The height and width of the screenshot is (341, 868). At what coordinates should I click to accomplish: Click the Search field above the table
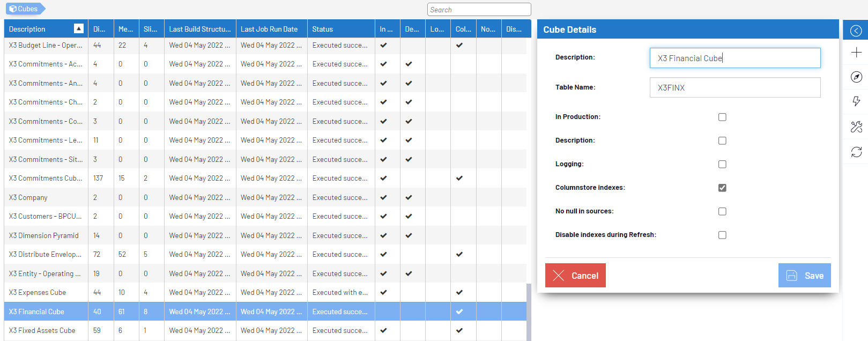pyautogui.click(x=479, y=10)
